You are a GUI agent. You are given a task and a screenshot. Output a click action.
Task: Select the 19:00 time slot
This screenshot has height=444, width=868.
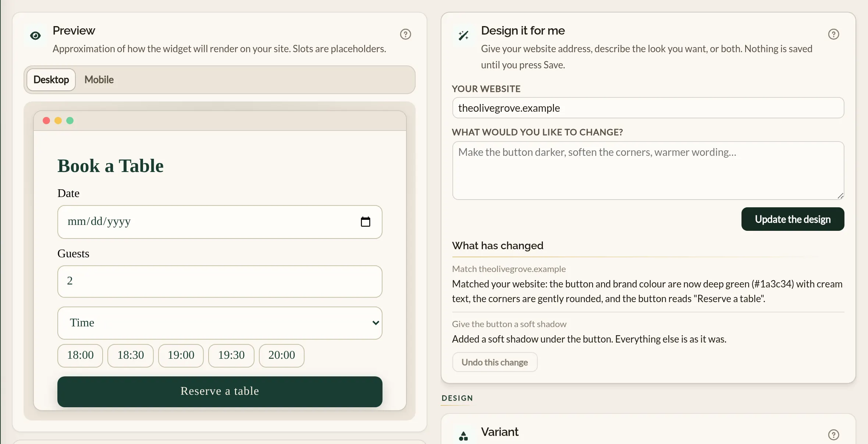[181, 355]
